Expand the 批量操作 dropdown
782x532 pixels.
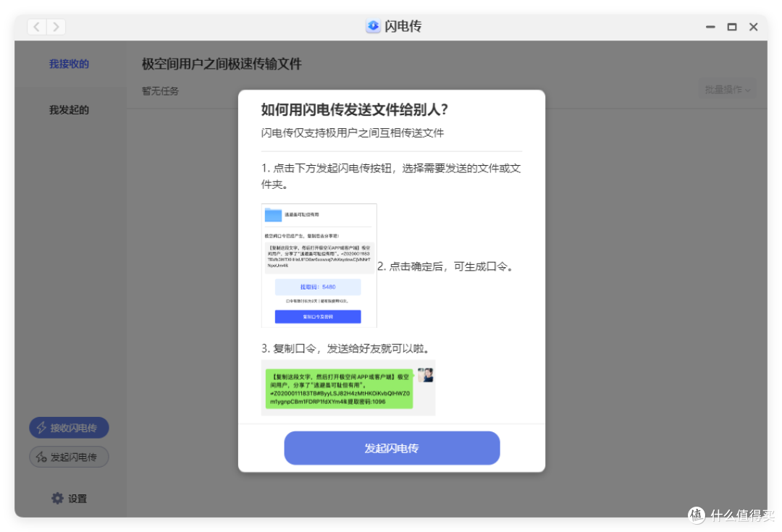pyautogui.click(x=727, y=89)
